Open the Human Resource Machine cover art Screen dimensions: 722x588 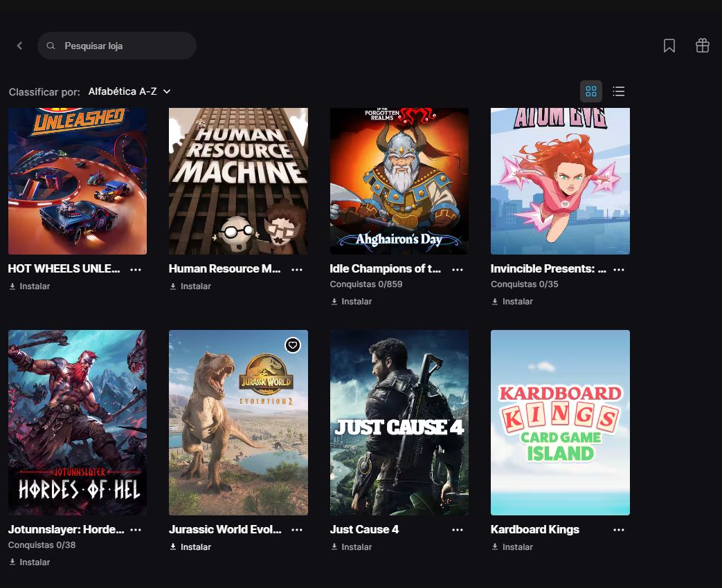pos(238,181)
